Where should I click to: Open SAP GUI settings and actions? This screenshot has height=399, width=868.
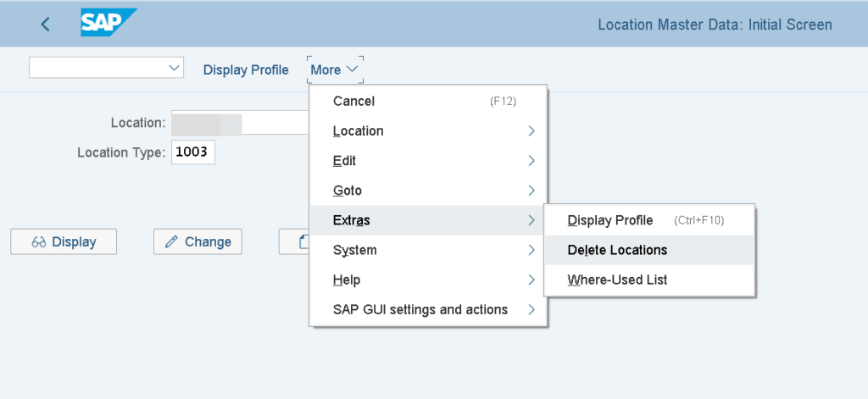429,309
